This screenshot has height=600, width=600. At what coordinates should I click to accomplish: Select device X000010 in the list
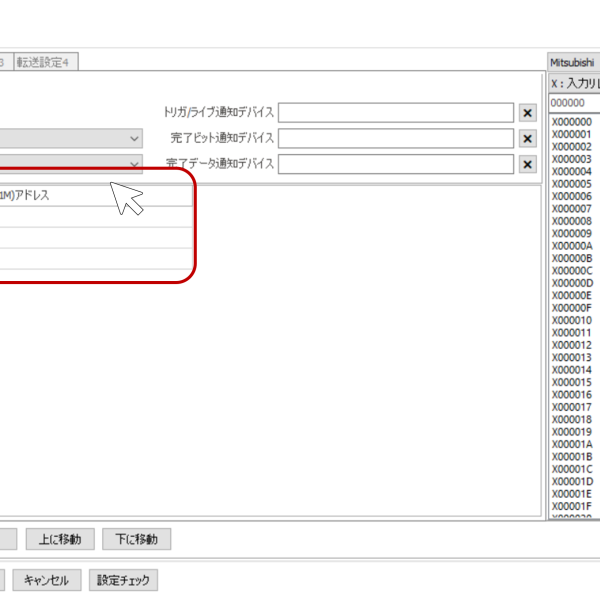click(x=572, y=320)
